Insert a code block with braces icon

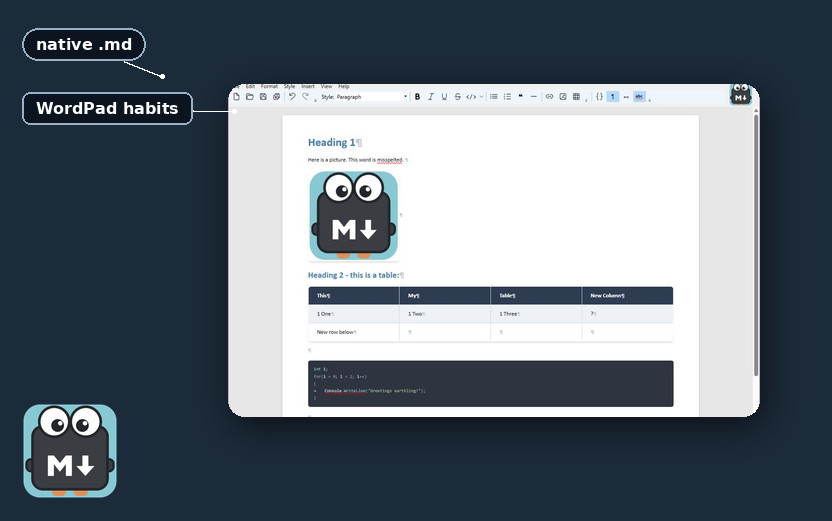tap(599, 97)
